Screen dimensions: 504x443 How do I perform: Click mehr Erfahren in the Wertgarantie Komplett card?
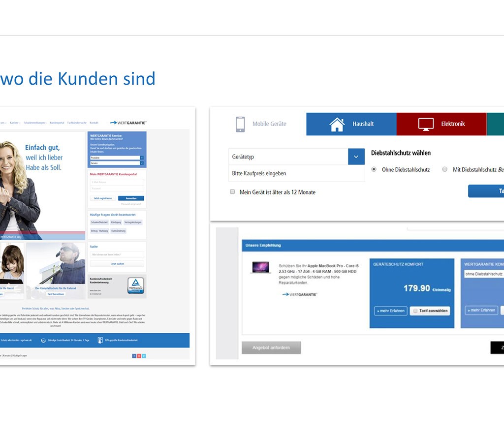tap(481, 310)
